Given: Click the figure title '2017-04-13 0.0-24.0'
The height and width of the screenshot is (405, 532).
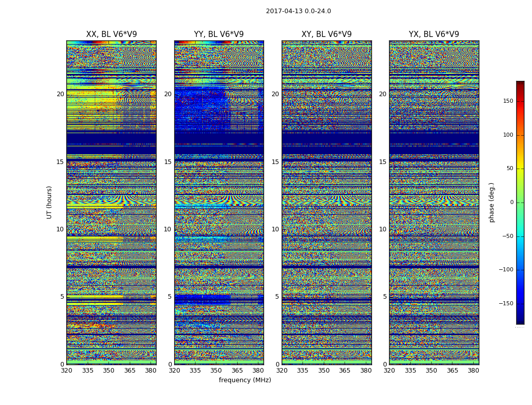Looking at the screenshot, I should tap(298, 11).
